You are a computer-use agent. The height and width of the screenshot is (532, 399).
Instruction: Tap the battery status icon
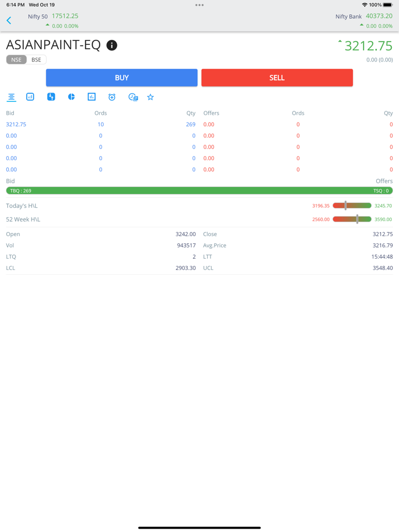388,5
